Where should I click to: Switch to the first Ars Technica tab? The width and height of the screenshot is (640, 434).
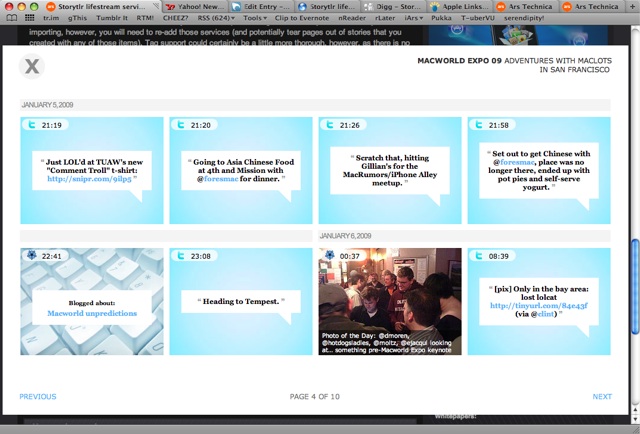point(525,7)
